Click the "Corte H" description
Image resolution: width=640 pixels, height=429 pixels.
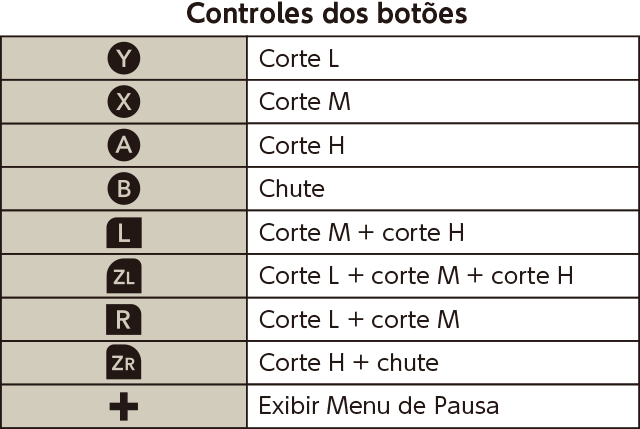tap(302, 145)
